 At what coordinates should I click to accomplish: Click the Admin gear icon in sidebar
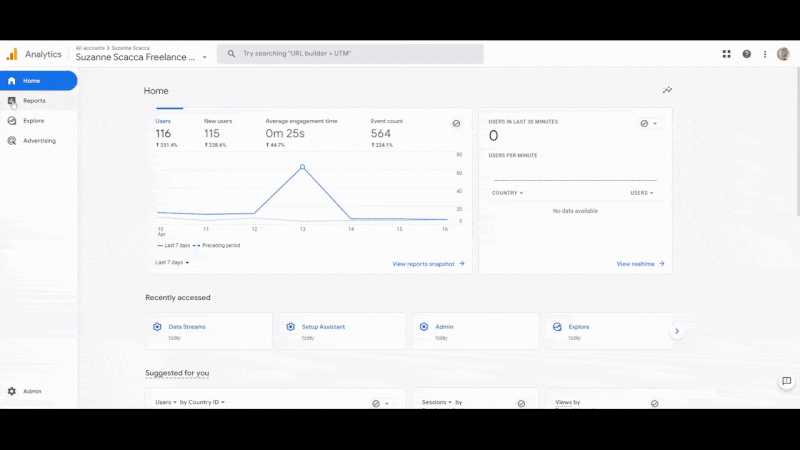point(12,391)
